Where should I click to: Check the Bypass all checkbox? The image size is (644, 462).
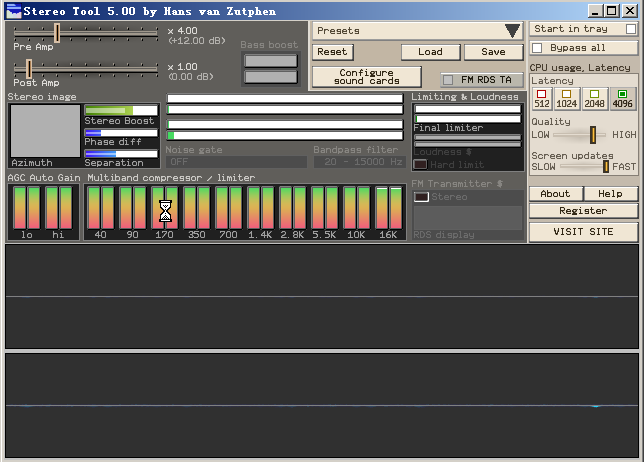(538, 47)
